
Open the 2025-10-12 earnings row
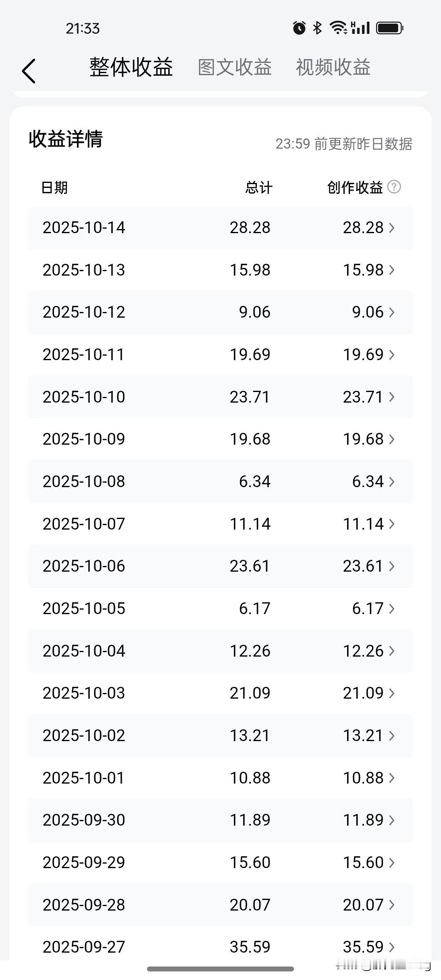pyautogui.click(x=220, y=312)
